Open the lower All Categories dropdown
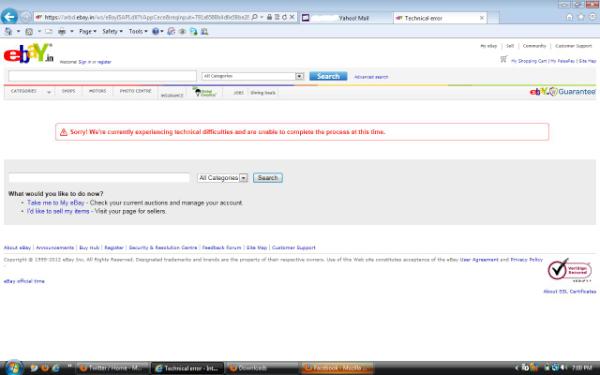Viewport: 600px width, 375px height. tap(223, 178)
